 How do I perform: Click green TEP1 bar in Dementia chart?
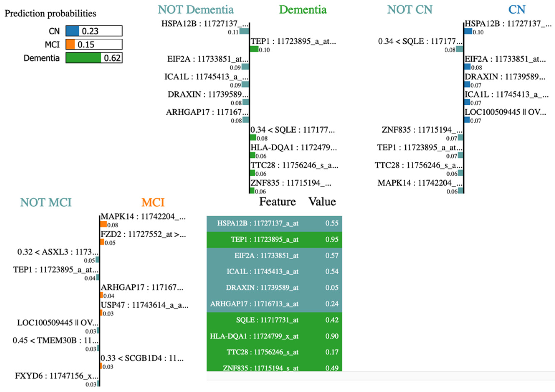pos(254,49)
